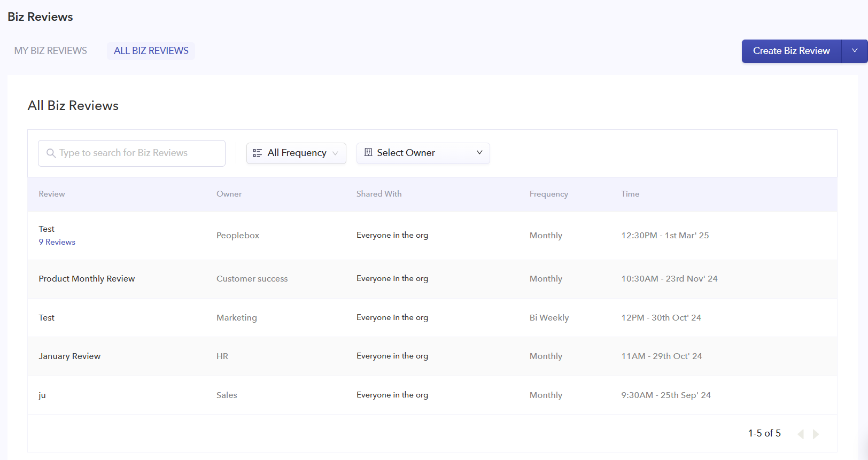The height and width of the screenshot is (460, 868).
Task: Click the Review column header
Action: click(52, 194)
